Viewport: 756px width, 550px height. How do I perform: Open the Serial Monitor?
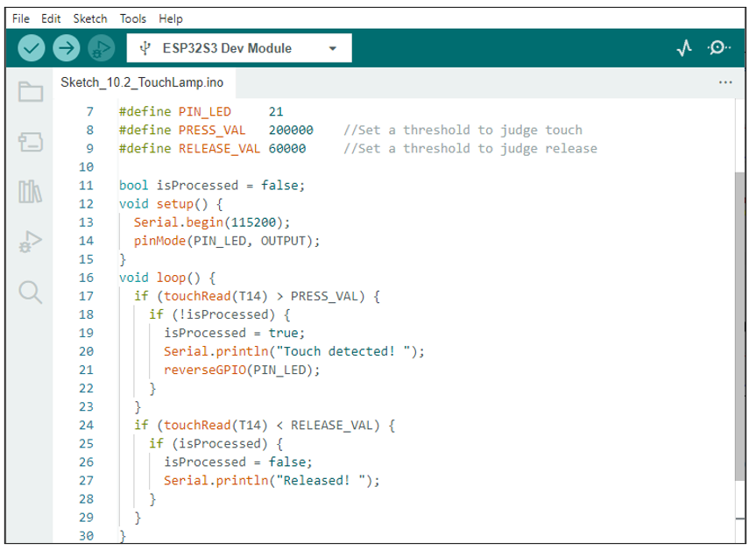(718, 47)
